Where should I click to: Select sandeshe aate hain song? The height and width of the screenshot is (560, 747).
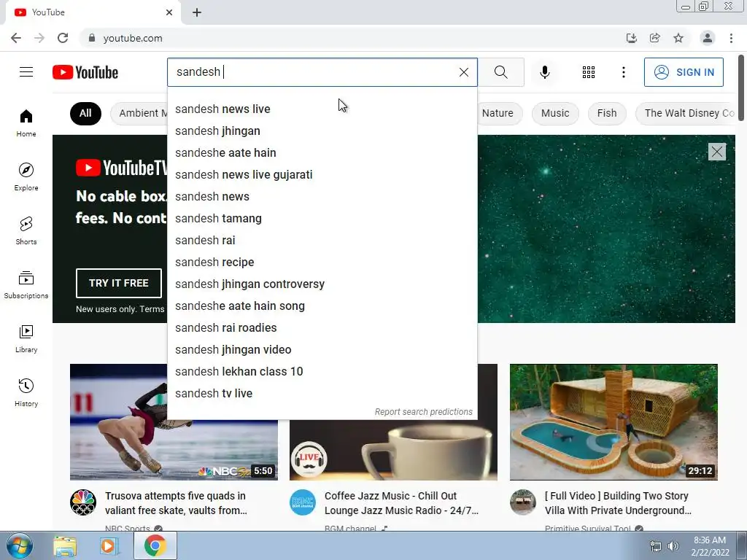[x=322, y=306]
